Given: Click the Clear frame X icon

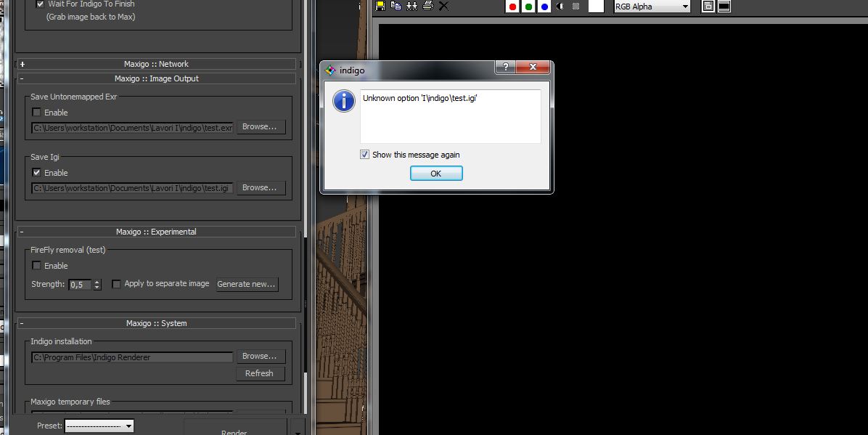Looking at the screenshot, I should tap(443, 6).
